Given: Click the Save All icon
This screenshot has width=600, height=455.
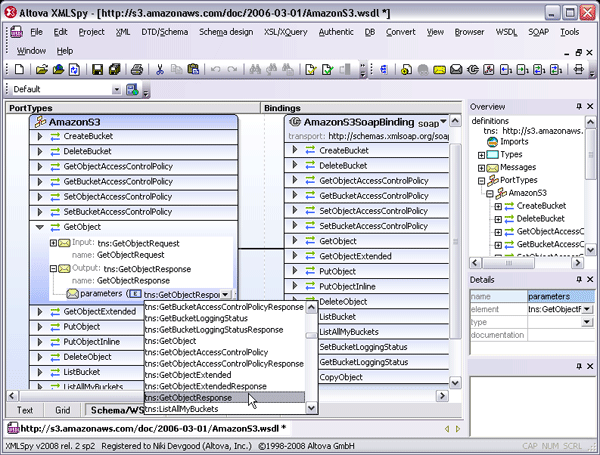Looking at the screenshot, I should (x=114, y=70).
